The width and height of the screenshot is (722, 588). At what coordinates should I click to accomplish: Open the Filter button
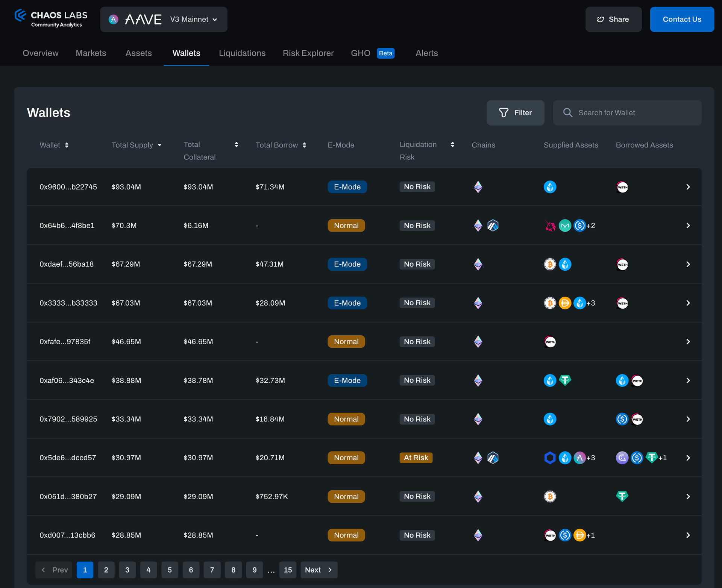515,113
